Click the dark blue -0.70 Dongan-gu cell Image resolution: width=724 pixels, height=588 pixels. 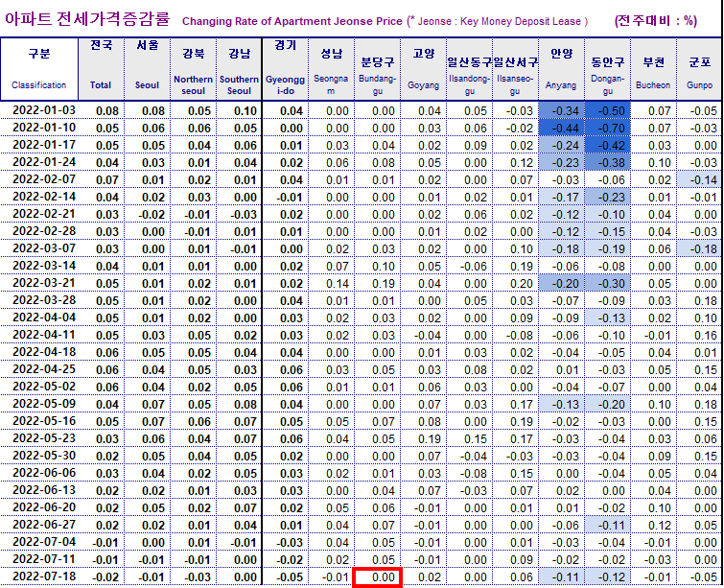tap(608, 128)
